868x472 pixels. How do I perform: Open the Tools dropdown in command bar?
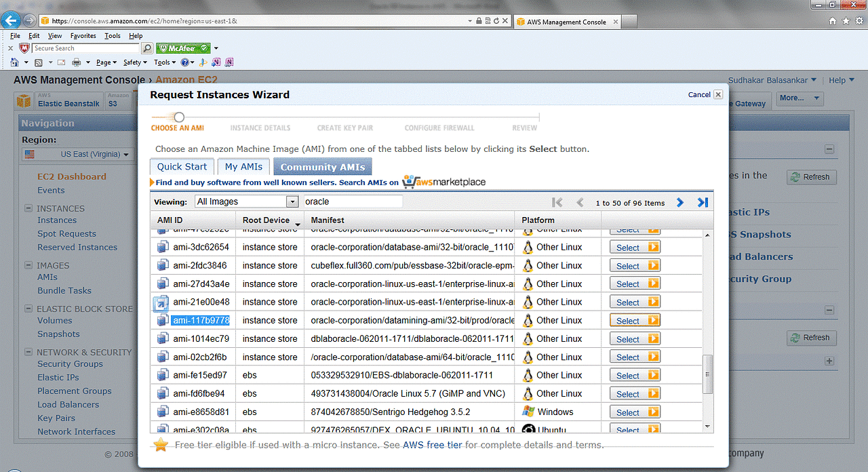pos(165,62)
